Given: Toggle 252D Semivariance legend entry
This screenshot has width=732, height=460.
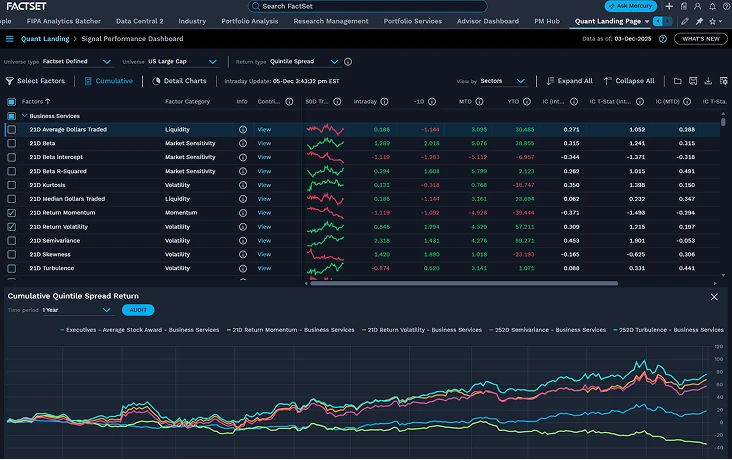Looking at the screenshot, I should click(x=547, y=330).
